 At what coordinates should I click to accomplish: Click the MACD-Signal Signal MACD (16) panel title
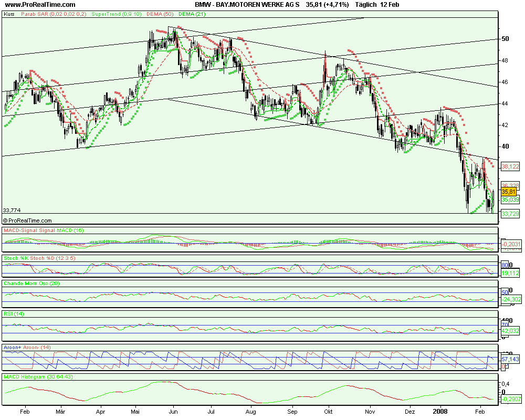pyautogui.click(x=44, y=230)
